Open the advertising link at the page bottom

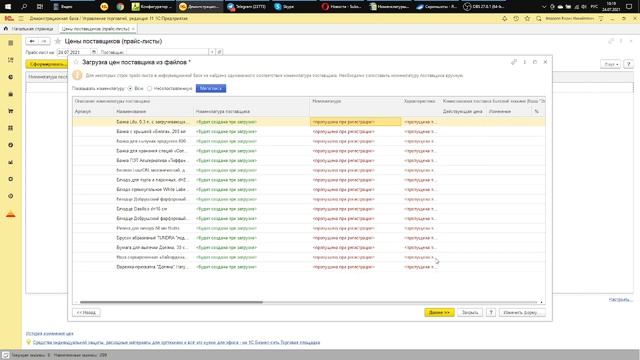[176, 343]
